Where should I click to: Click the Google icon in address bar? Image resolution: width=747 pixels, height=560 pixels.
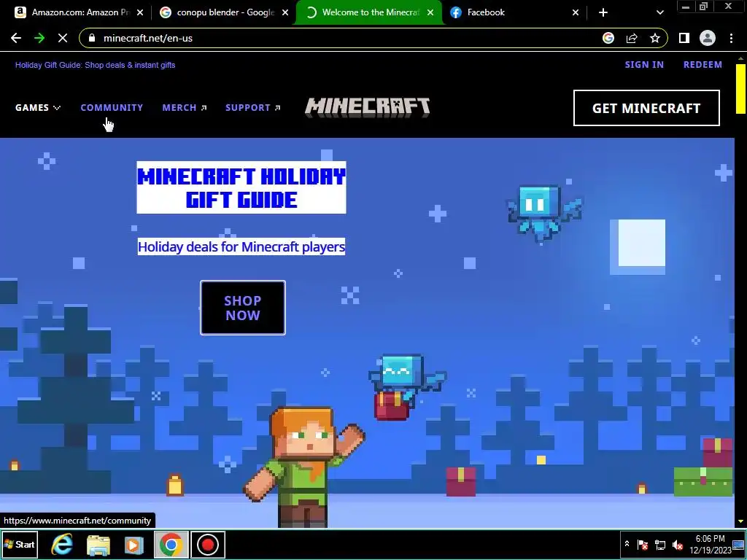[x=608, y=38]
